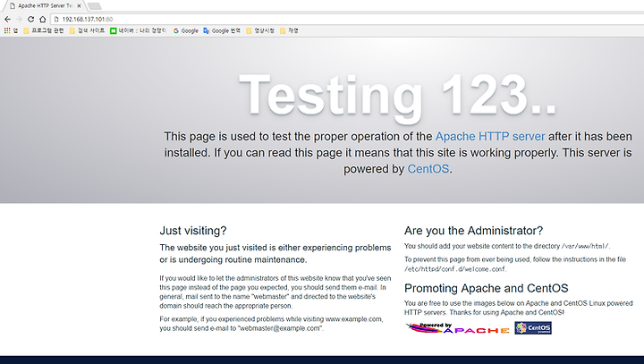Click the webmaster@example.com text

280,328
